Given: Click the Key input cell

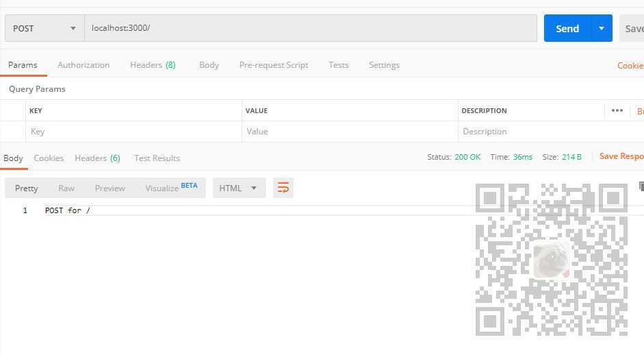Looking at the screenshot, I should [x=134, y=132].
